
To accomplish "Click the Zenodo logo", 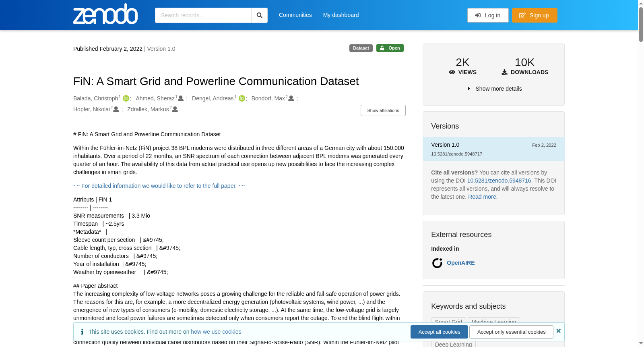I will click(x=105, y=14).
